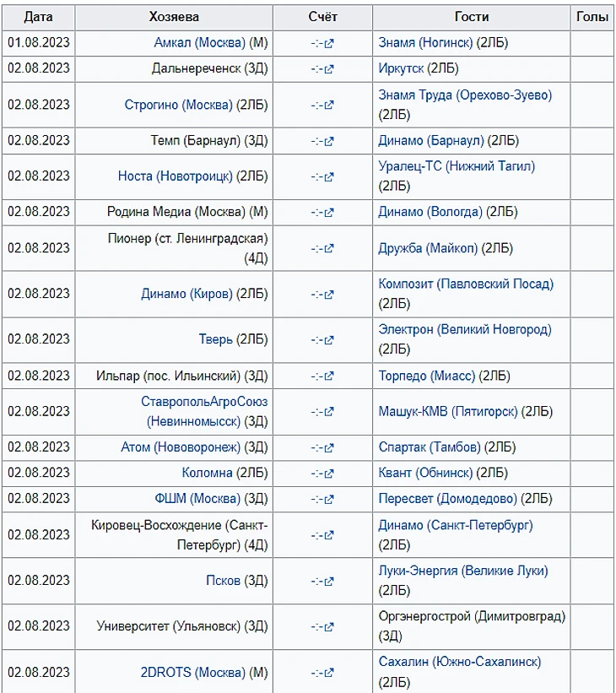Select Оргэнергострой (Димитровград) cell text

[x=472, y=625]
